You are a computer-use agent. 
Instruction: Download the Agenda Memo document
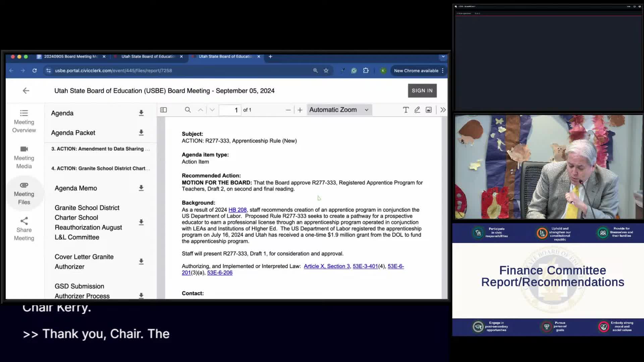pos(141,188)
